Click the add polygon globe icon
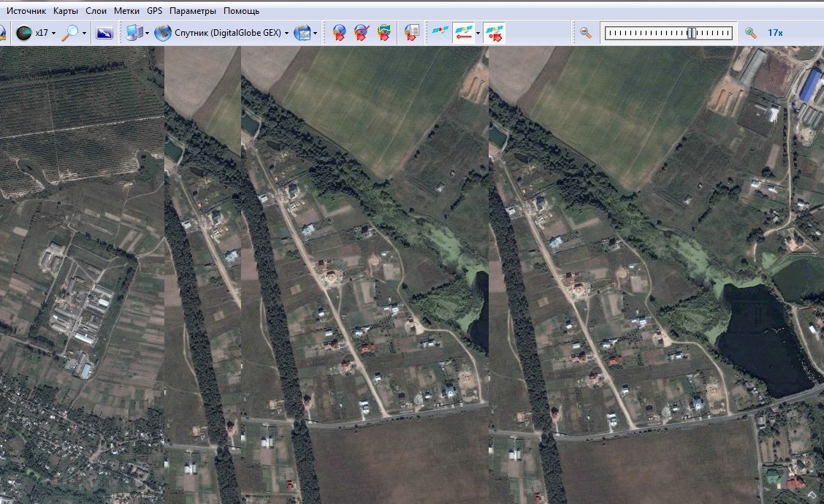This screenshot has height=504, width=824. (384, 33)
